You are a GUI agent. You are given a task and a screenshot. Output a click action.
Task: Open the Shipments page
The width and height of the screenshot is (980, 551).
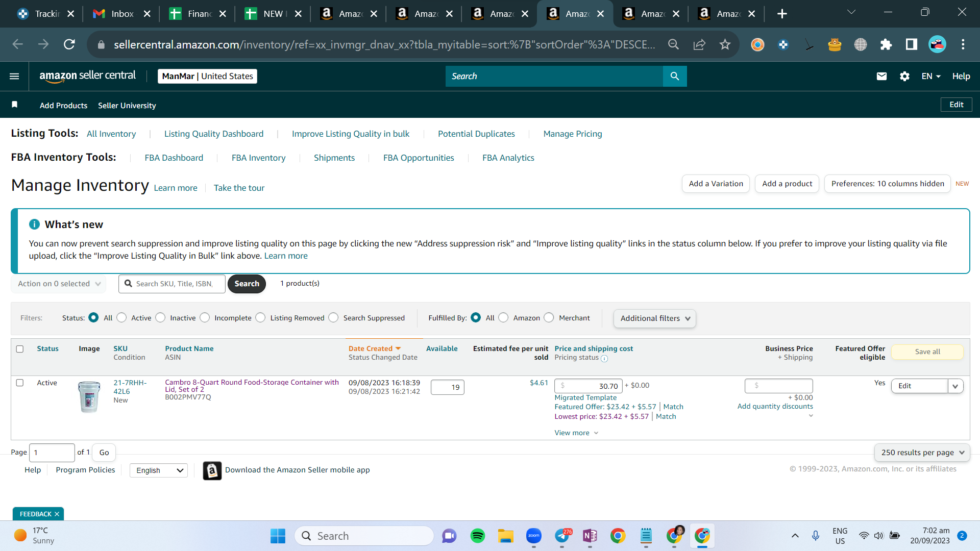pyautogui.click(x=334, y=158)
